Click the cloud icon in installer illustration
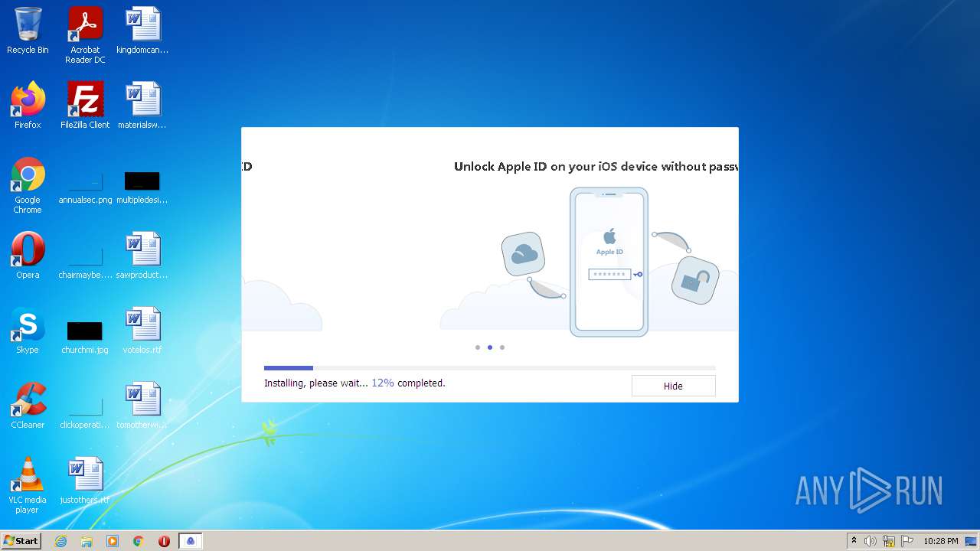 (x=523, y=254)
